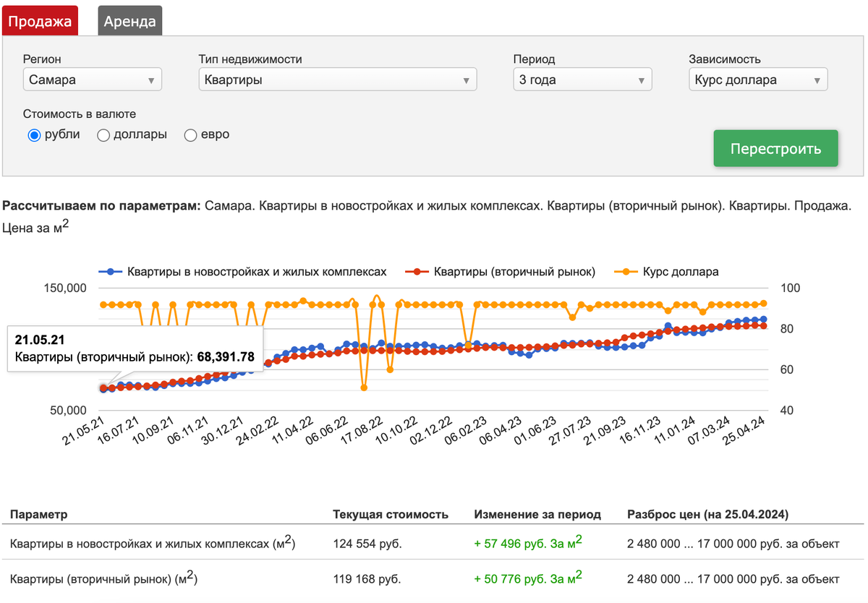The width and height of the screenshot is (868, 603).
Task: Click the 24.02.22 x-axis date label
Action: (x=257, y=431)
